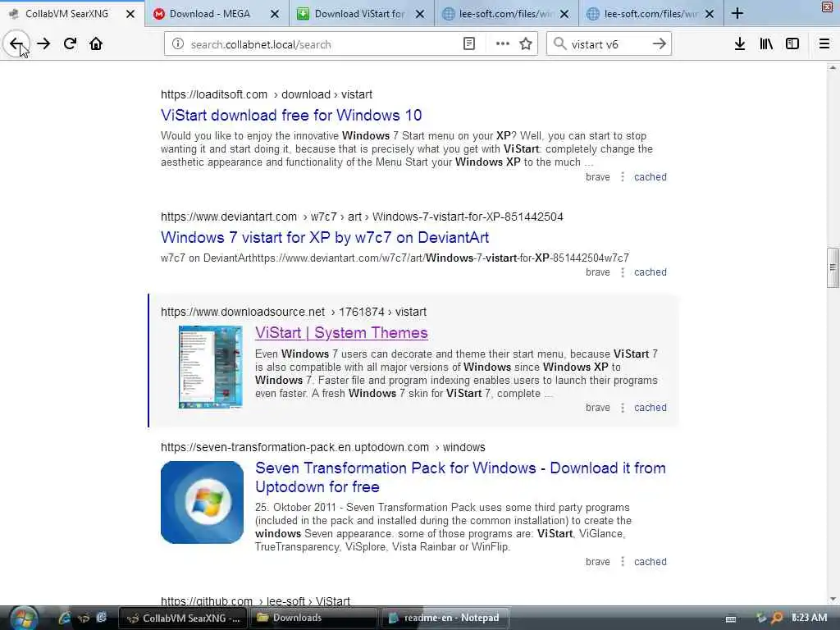
Task: Open the Windows Start orb
Action: [23, 618]
